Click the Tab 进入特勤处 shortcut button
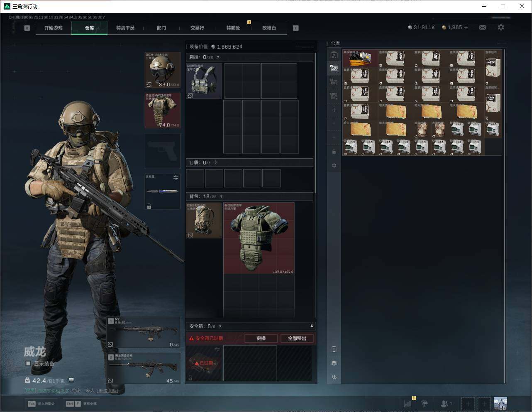This screenshot has width=532, height=412. [x=41, y=404]
